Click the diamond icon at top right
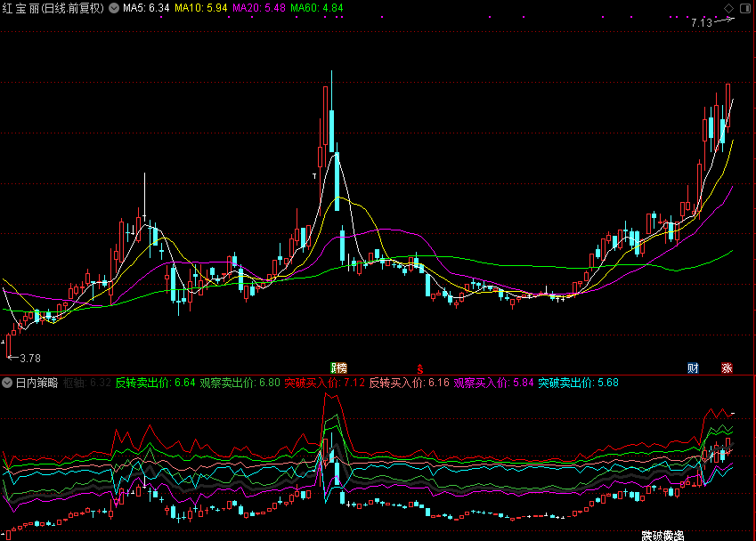The image size is (756, 541). coord(729,8)
